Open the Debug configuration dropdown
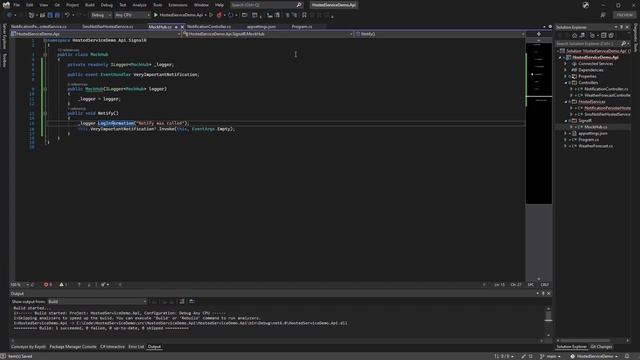 click(101, 15)
